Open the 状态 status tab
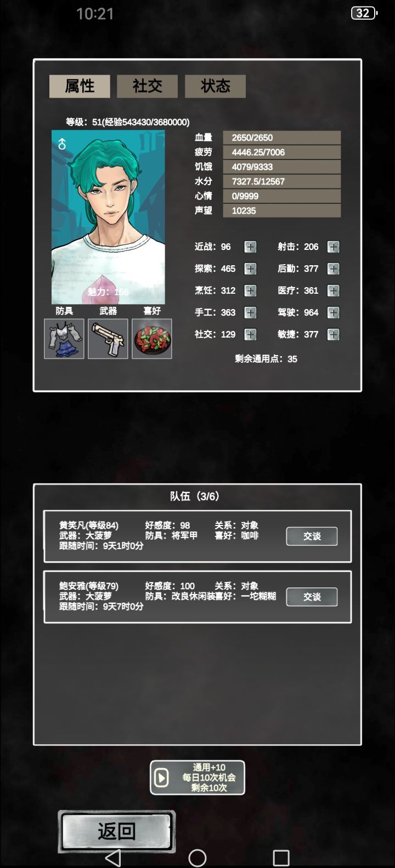This screenshot has width=395, height=868. [x=215, y=86]
